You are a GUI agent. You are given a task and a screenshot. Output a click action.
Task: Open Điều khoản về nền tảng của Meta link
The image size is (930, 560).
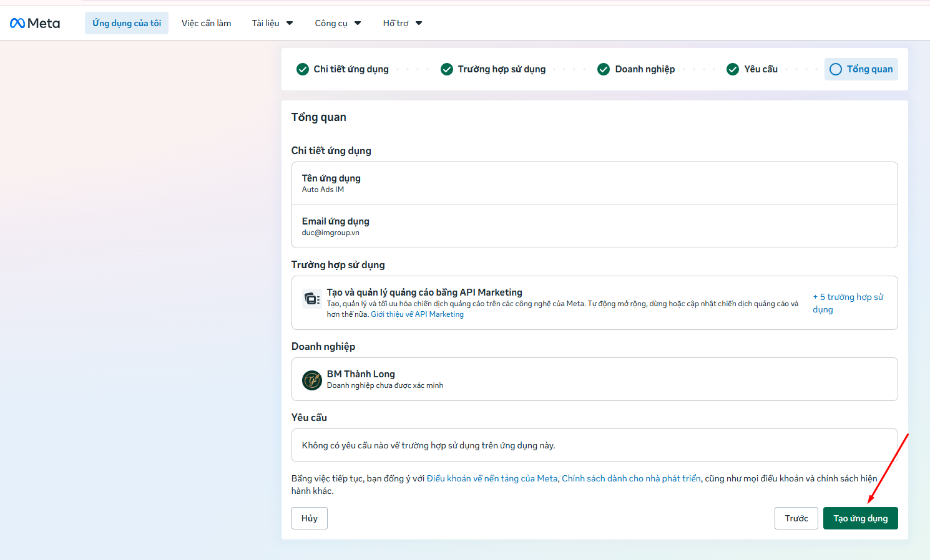tap(492, 478)
